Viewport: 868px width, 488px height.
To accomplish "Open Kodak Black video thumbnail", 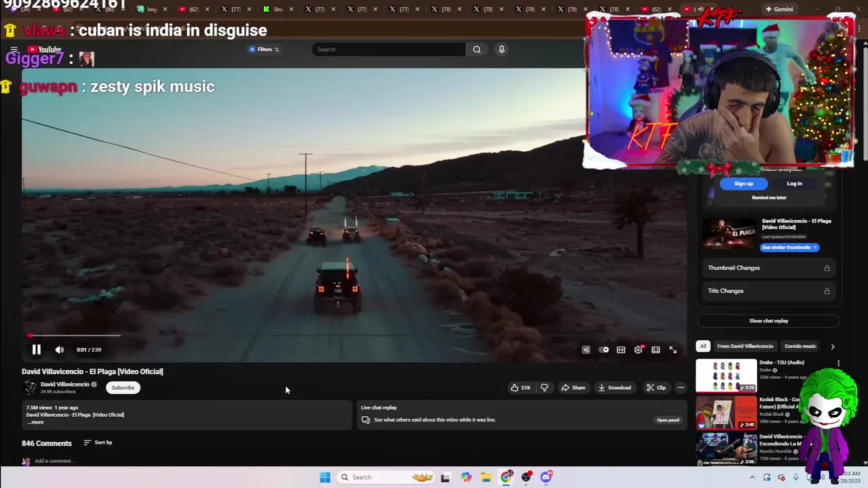I will point(726,413).
